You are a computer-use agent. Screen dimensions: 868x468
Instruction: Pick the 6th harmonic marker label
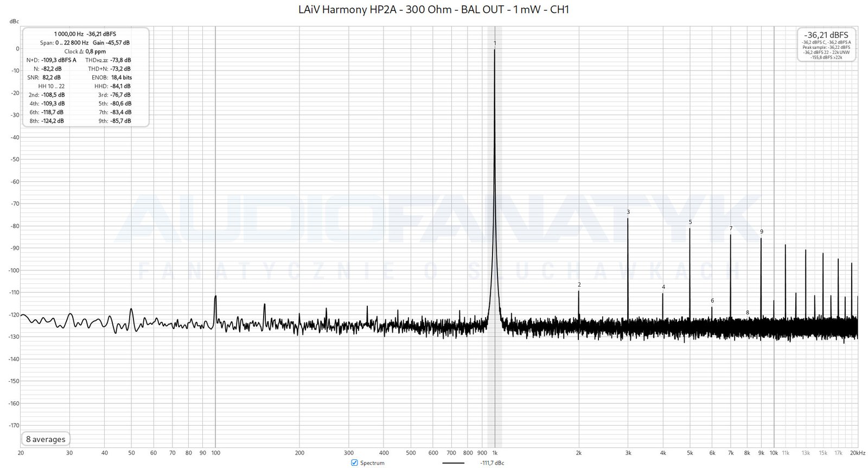coord(712,301)
